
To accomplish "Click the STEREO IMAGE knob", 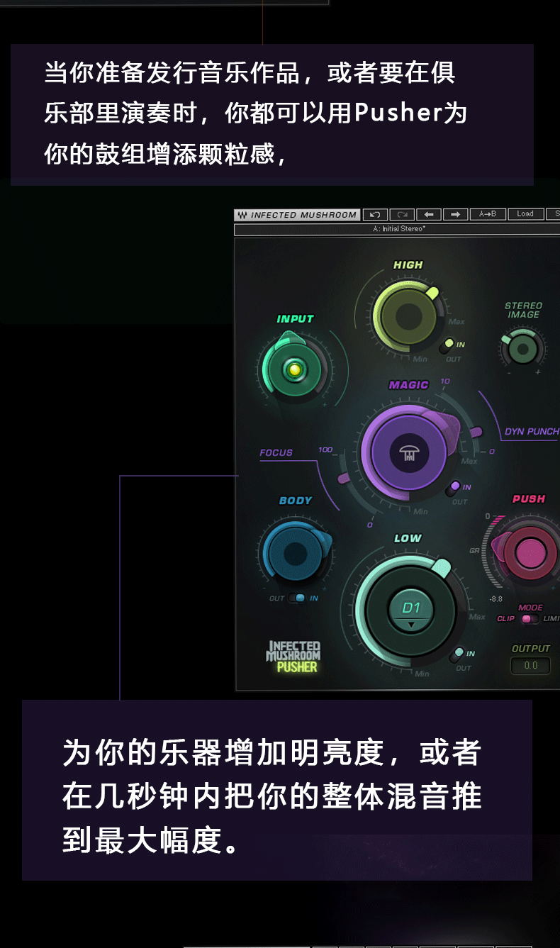I will pos(523,348).
